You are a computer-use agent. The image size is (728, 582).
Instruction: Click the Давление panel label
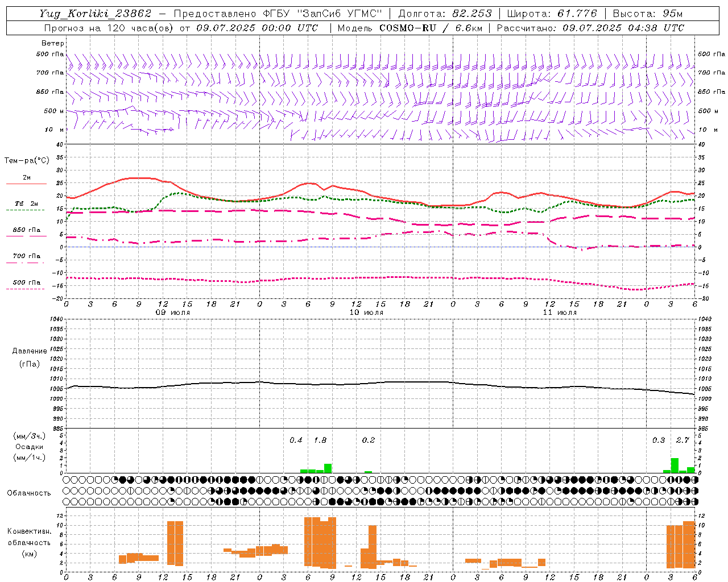(x=30, y=351)
